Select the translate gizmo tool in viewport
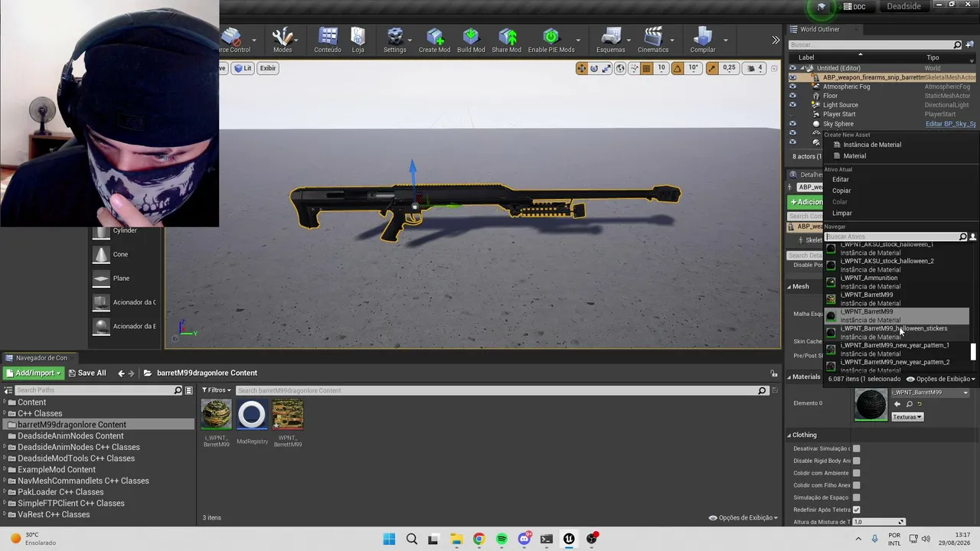980x551 pixels. [x=582, y=68]
